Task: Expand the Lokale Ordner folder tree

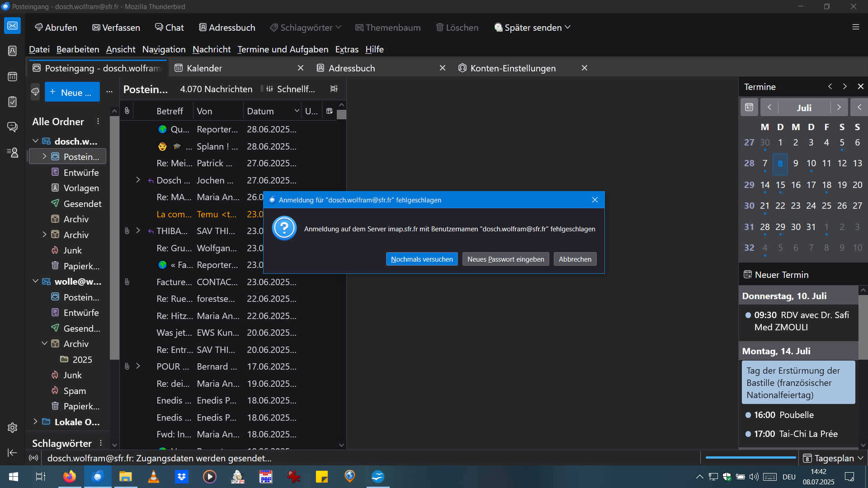Action: tap(35, 422)
